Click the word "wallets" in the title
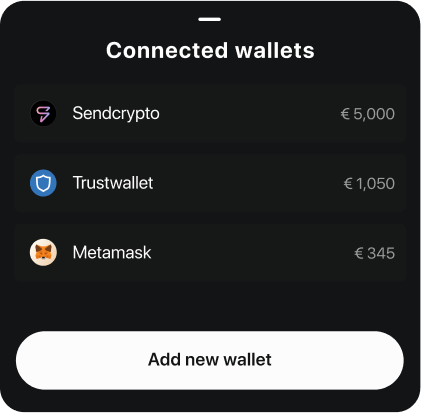The image size is (421, 413). pyautogui.click(x=275, y=50)
